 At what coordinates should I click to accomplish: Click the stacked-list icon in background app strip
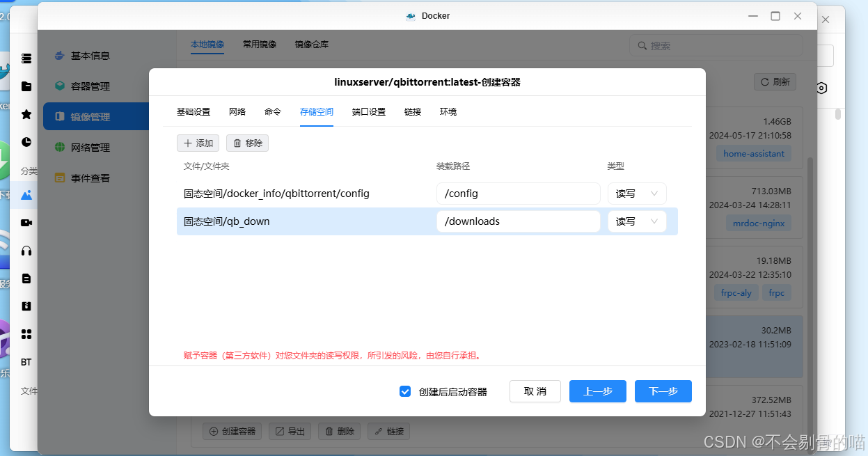(x=26, y=58)
